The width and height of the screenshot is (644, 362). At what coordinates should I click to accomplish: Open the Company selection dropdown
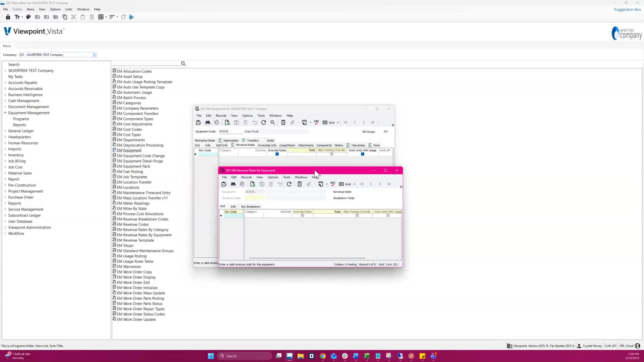click(x=94, y=55)
